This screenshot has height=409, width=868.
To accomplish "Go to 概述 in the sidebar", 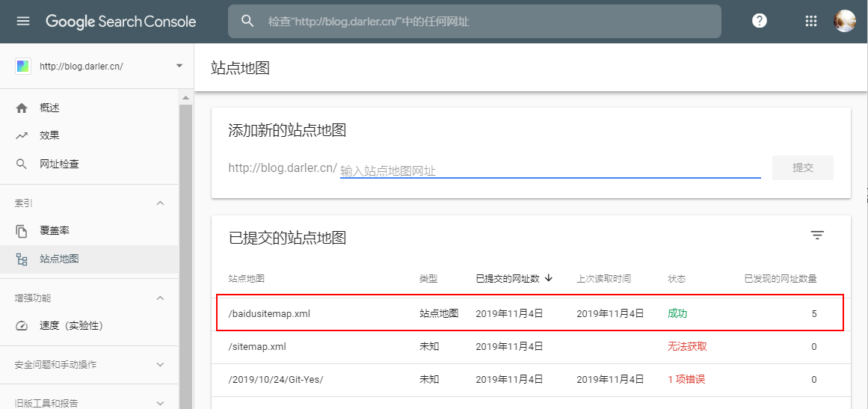I will click(89, 108).
